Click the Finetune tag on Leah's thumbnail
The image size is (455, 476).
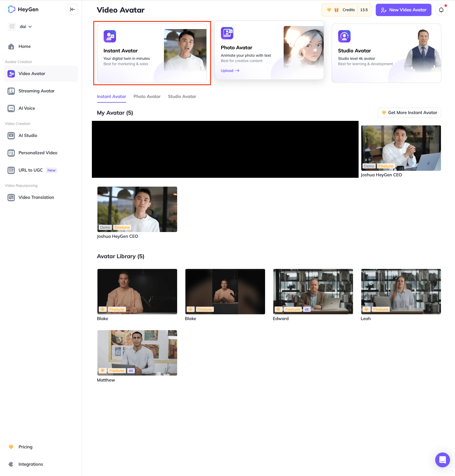[380, 310]
